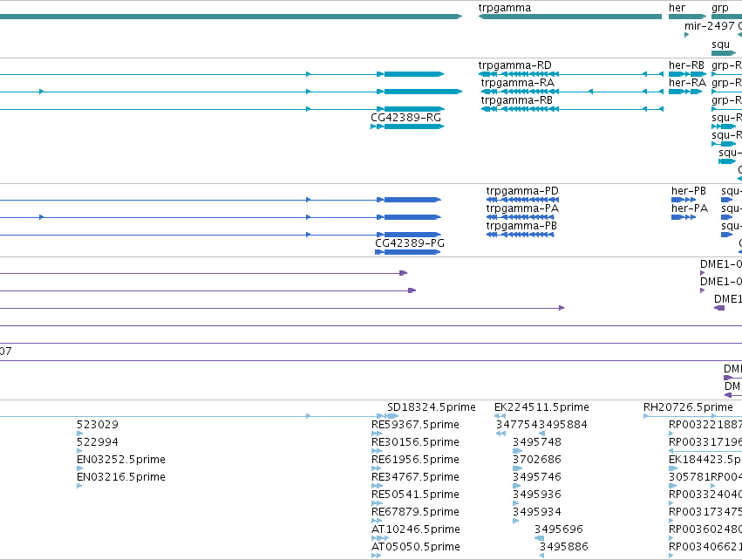Click the 3495696 feature label

[559, 530]
